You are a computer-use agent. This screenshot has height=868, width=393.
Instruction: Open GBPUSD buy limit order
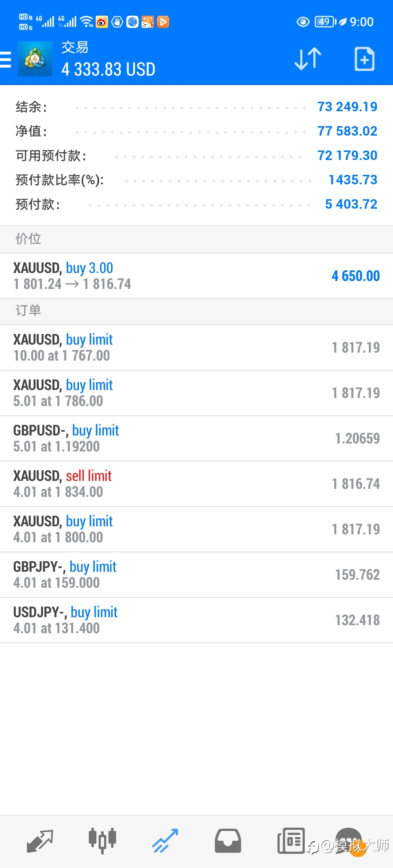point(196,439)
